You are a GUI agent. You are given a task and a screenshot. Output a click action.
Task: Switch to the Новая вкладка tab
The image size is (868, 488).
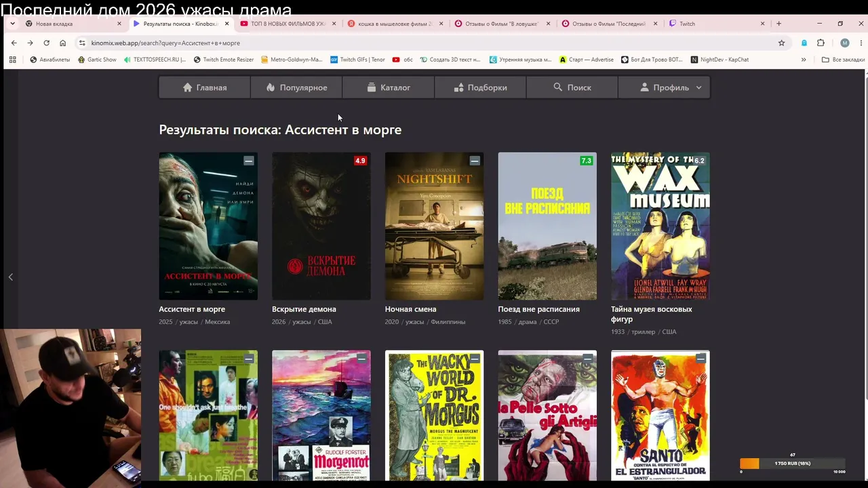coord(73,24)
